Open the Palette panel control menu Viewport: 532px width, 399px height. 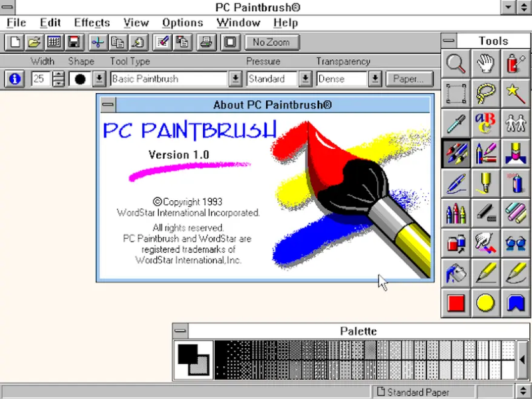tap(180, 331)
